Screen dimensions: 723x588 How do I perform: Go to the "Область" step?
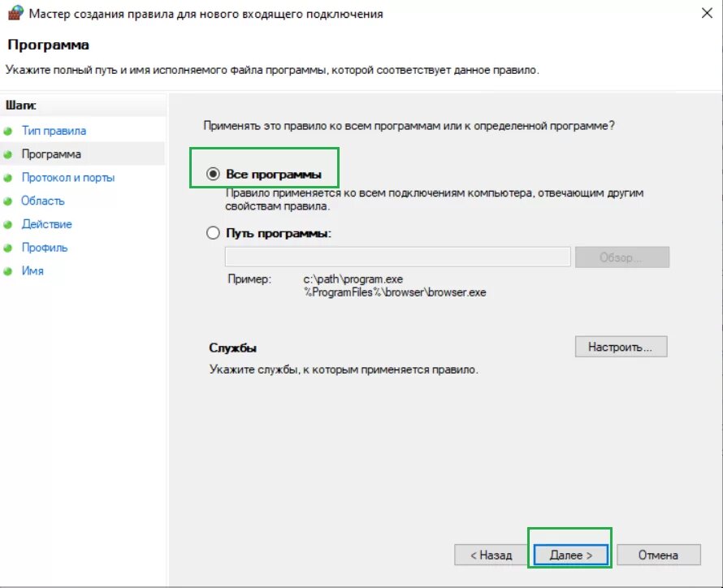click(x=43, y=201)
